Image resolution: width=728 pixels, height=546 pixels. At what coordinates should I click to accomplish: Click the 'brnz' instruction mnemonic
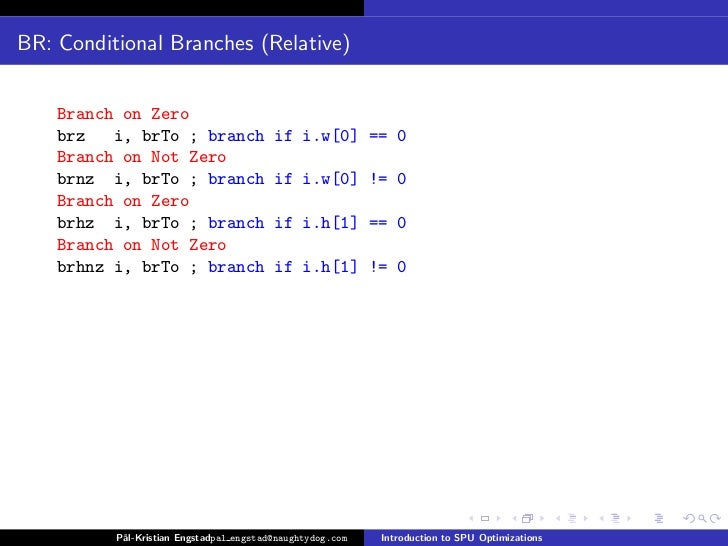[76, 179]
